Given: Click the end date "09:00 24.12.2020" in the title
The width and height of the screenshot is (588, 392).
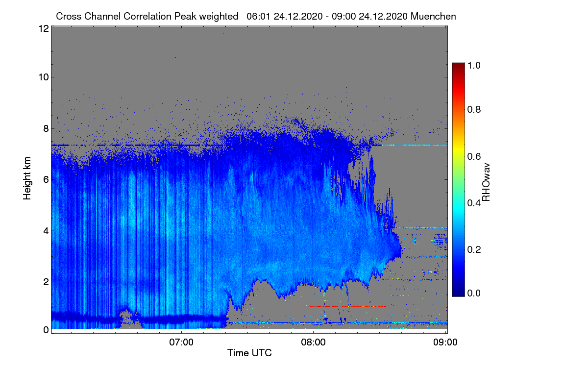Looking at the screenshot, I should tap(369, 17).
